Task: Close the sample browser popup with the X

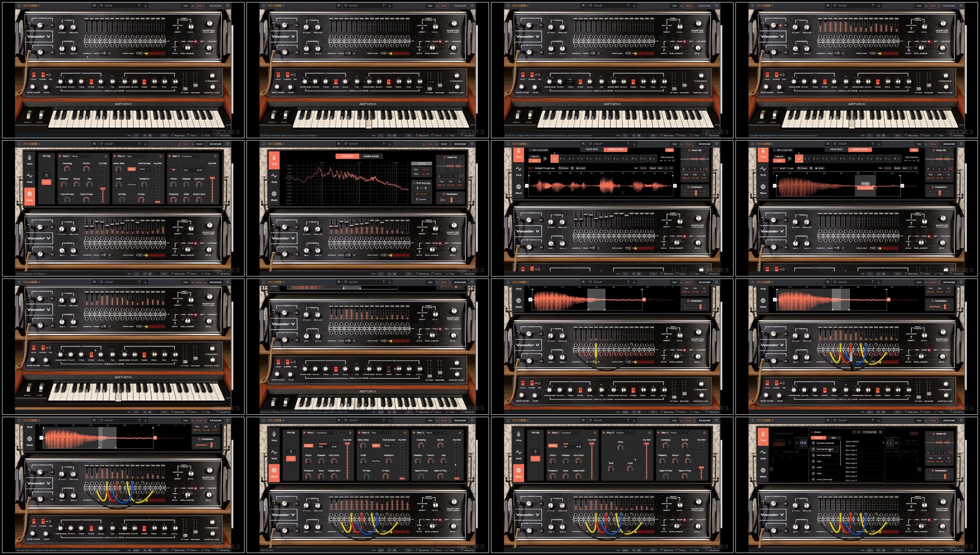Action: pyautogui.click(x=880, y=432)
